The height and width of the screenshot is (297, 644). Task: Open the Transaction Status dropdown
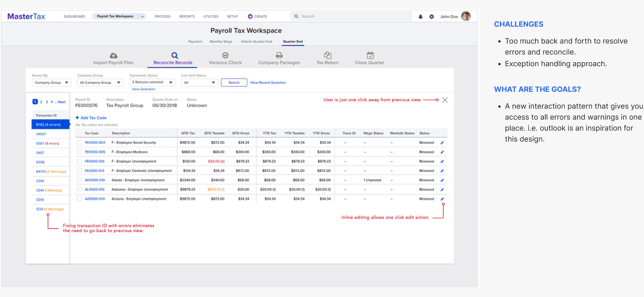[x=152, y=82]
